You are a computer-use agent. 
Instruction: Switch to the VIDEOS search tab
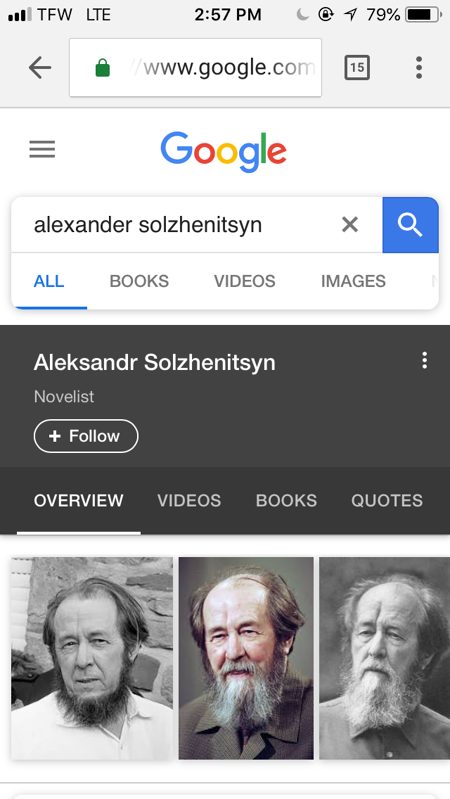click(x=245, y=281)
